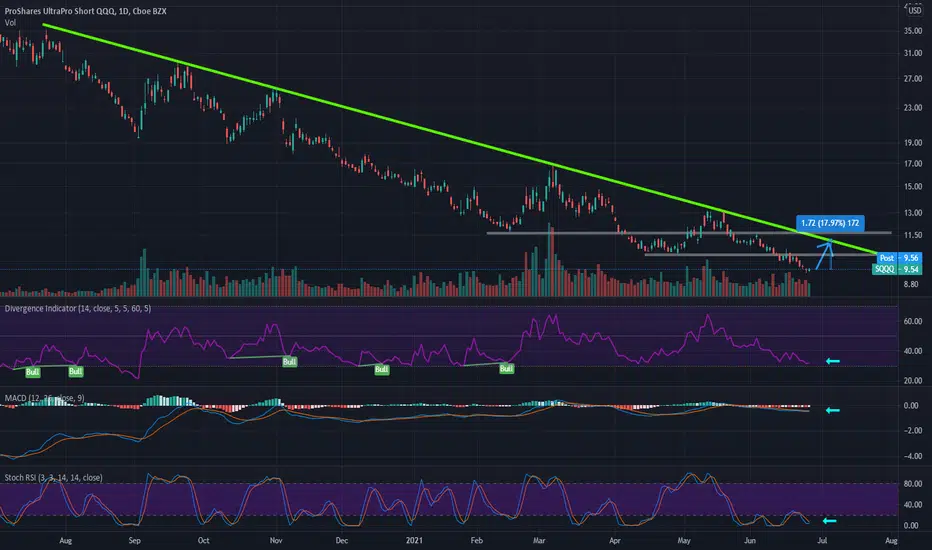Click the Vol indicator label
The height and width of the screenshot is (550, 932).
pos(10,23)
